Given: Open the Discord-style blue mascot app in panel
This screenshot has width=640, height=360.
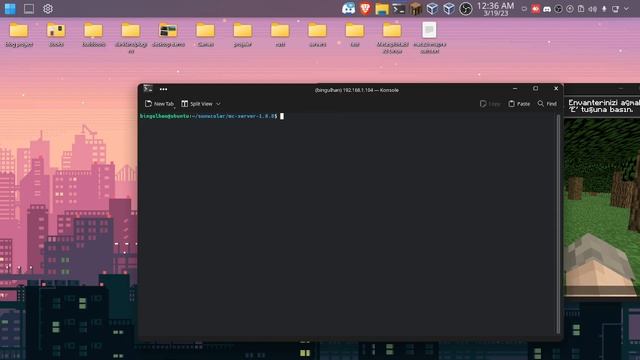Looking at the screenshot, I should [x=349, y=9].
